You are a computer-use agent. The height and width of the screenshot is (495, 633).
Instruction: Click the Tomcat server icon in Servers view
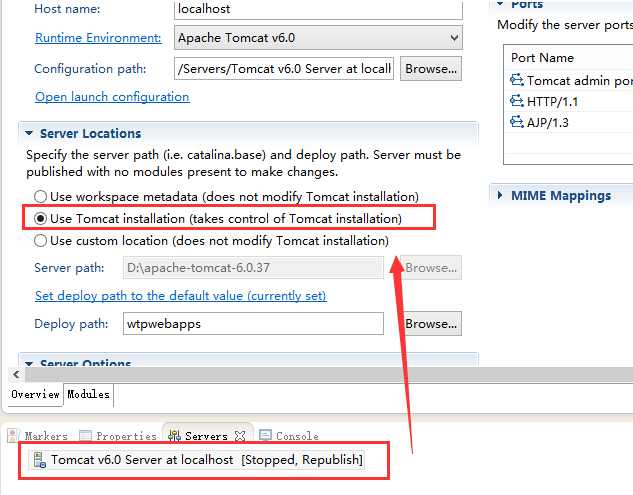pos(40,460)
